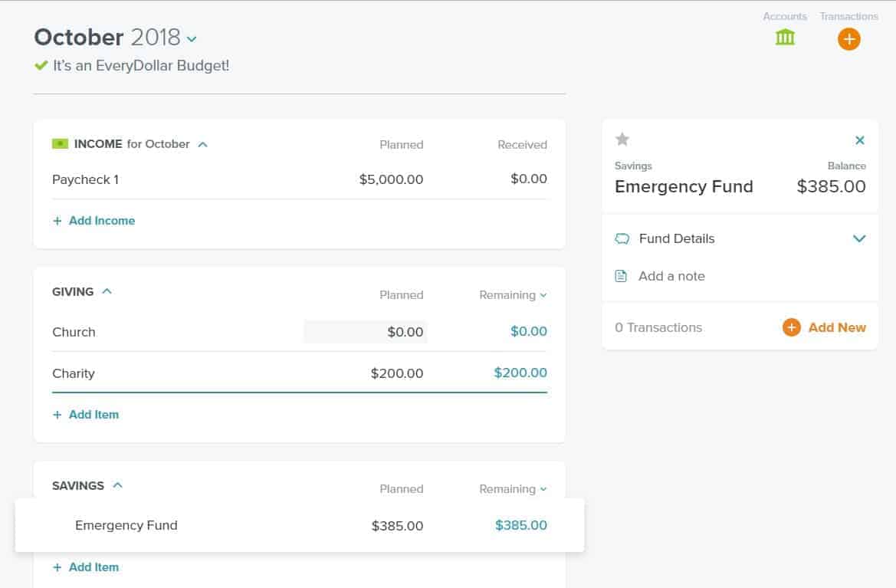This screenshot has height=588, width=896.
Task: Mark Emergency Fund as favorite star
Action: click(x=622, y=140)
